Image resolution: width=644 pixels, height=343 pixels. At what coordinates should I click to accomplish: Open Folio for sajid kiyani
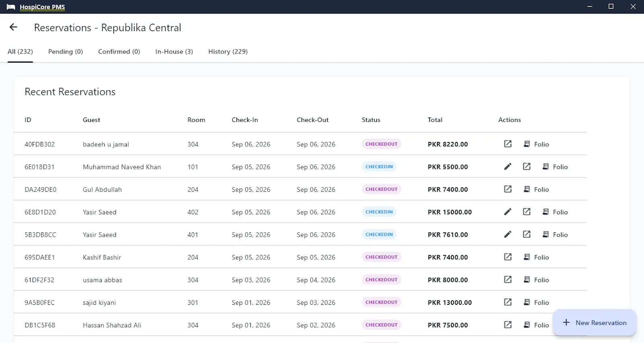coord(536,302)
